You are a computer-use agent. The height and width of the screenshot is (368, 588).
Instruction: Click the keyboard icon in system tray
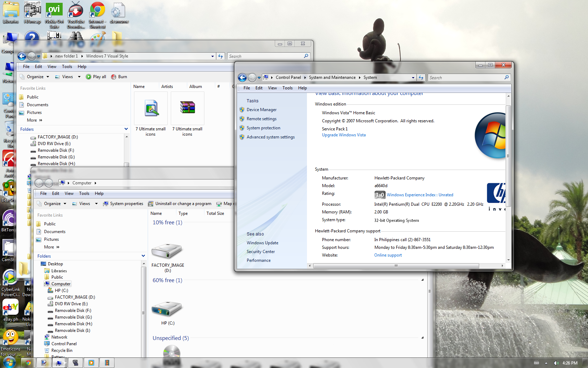tap(537, 363)
